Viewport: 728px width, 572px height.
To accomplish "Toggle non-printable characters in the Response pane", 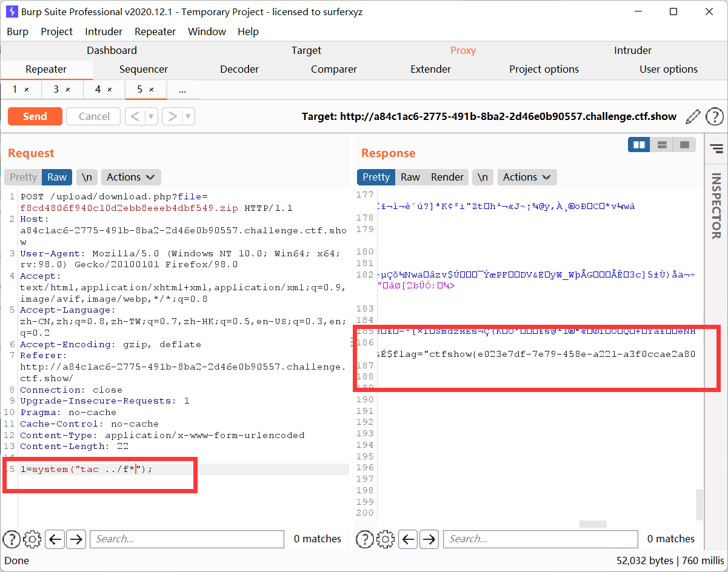I will pyautogui.click(x=482, y=177).
